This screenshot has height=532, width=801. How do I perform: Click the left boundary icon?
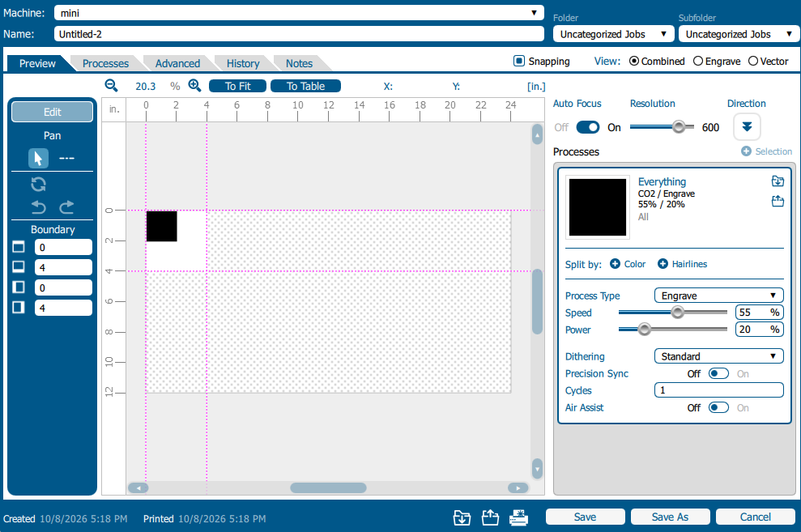tap(19, 287)
